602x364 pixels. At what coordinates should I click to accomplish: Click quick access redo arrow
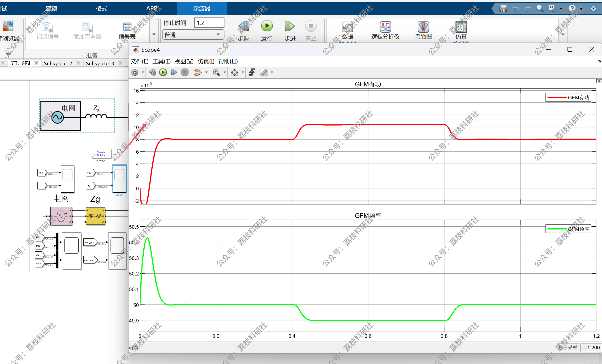pyautogui.click(x=528, y=9)
